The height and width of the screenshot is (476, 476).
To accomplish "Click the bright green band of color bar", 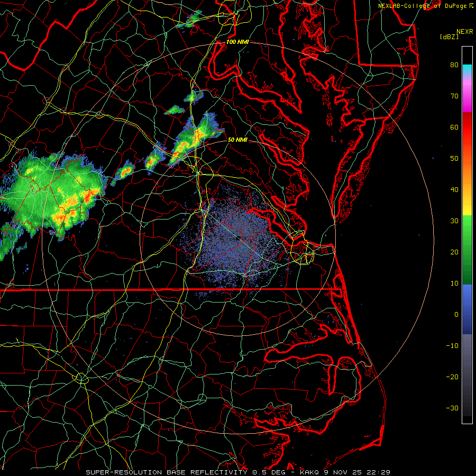I will [467, 231].
